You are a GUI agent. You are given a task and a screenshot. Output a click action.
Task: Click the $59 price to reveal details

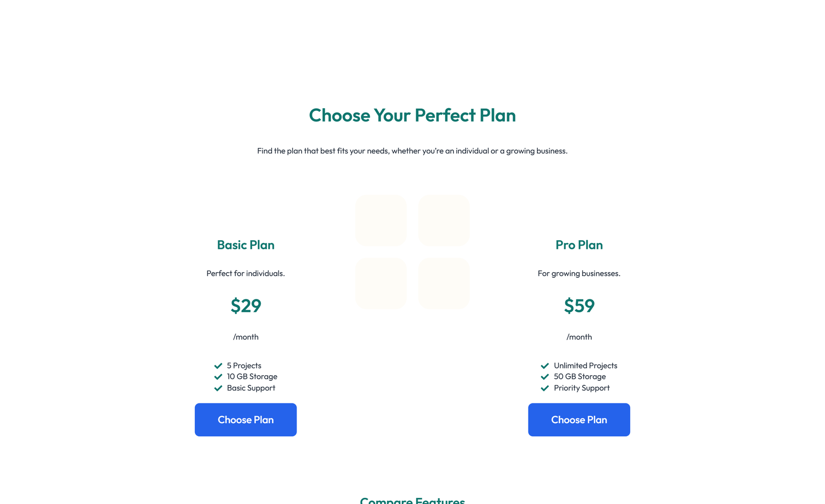[580, 305]
